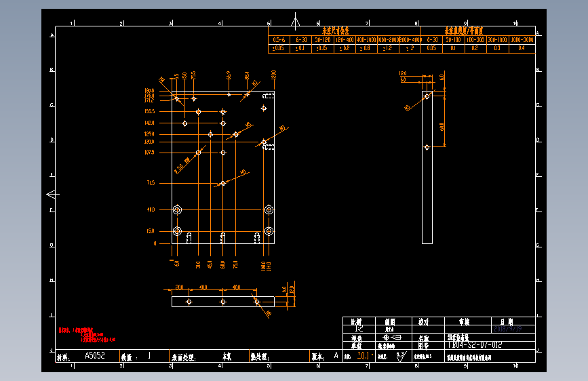Select the bottom-view dimension "20.0"

point(179,287)
